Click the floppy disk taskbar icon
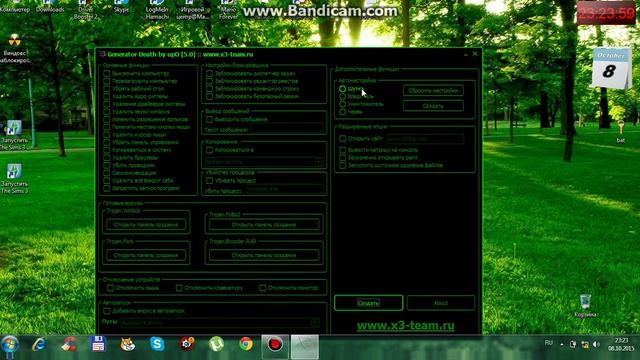The height and width of the screenshot is (360, 640). pyautogui.click(x=98, y=344)
